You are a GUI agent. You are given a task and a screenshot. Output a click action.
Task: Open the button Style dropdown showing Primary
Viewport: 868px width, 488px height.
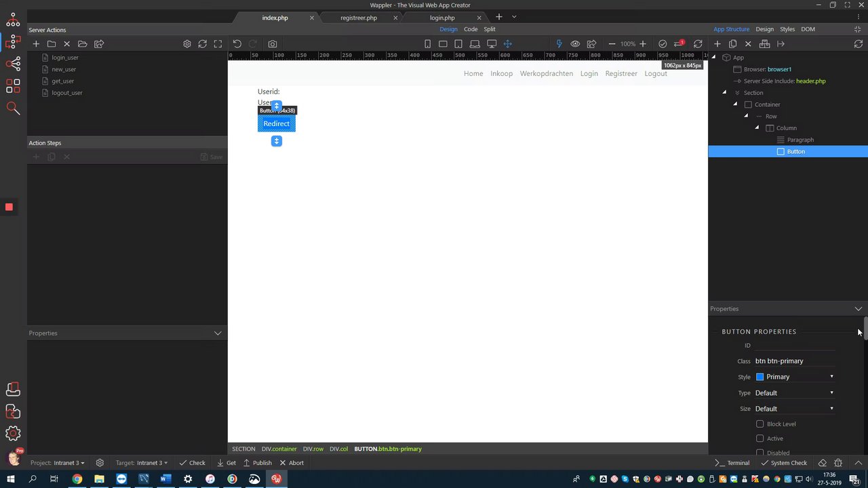click(x=795, y=377)
